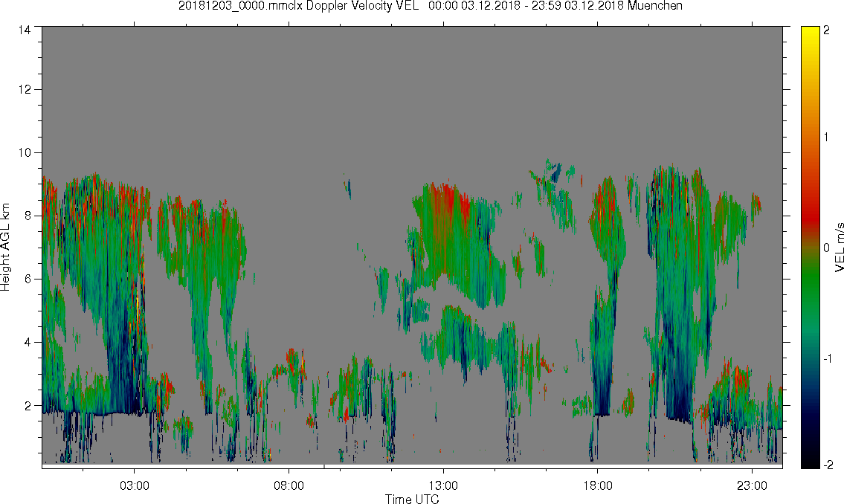Click the '4' height tick label
The width and height of the screenshot is (844, 504).
(28, 342)
